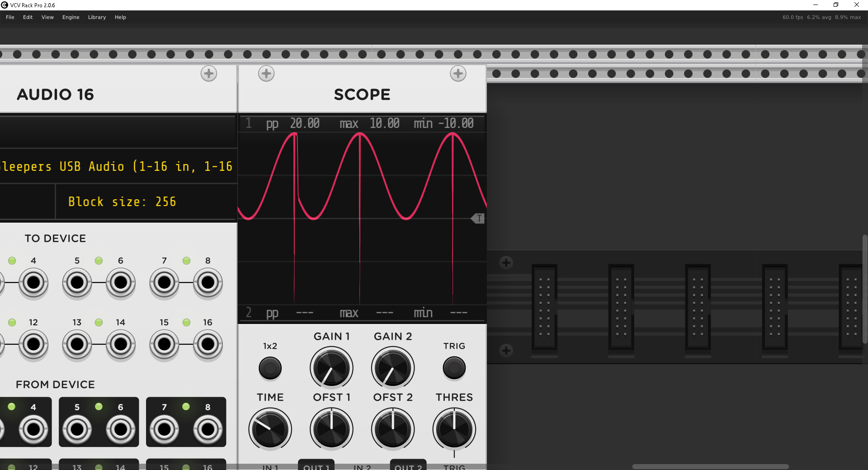Click the OUT 2 output port label
The height and width of the screenshot is (470, 868).
[408, 467]
